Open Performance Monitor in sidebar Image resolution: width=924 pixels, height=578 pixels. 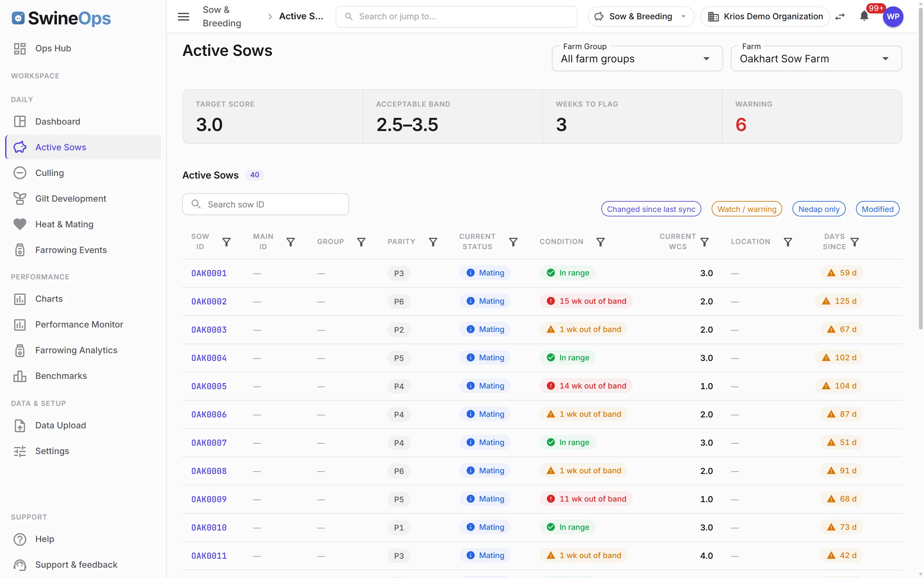(x=83, y=325)
